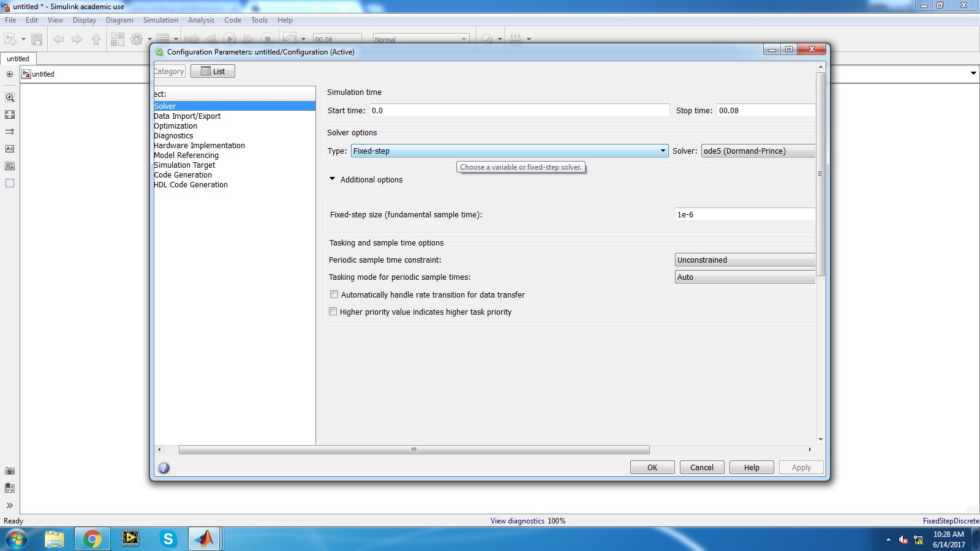Click the Save model toolbar icon
Viewport: 980px width, 551px height.
[37, 39]
